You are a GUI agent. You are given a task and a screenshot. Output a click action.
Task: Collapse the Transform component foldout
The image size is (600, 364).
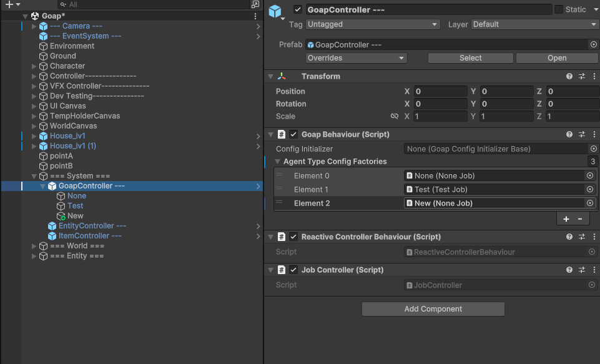pyautogui.click(x=271, y=77)
